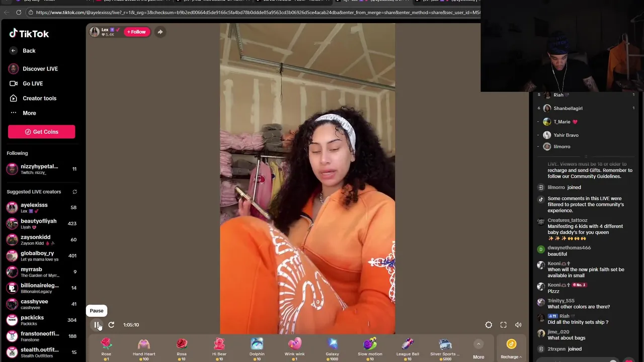Send a Rose gift
Viewport: 644px width, 362px height.
(x=106, y=349)
